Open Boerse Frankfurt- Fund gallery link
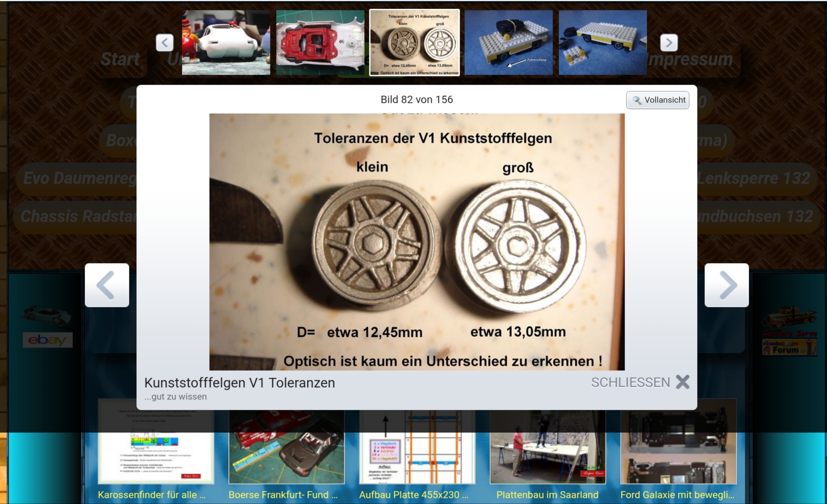 283,494
